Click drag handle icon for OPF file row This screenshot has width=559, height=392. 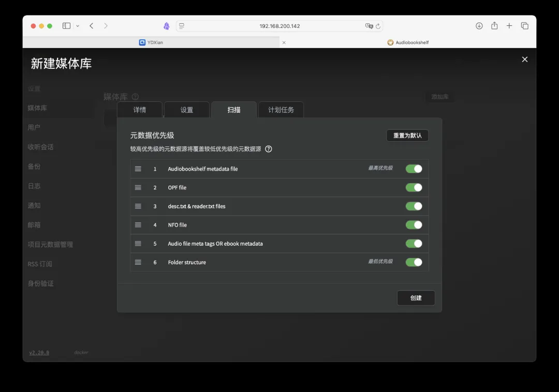pyautogui.click(x=138, y=188)
